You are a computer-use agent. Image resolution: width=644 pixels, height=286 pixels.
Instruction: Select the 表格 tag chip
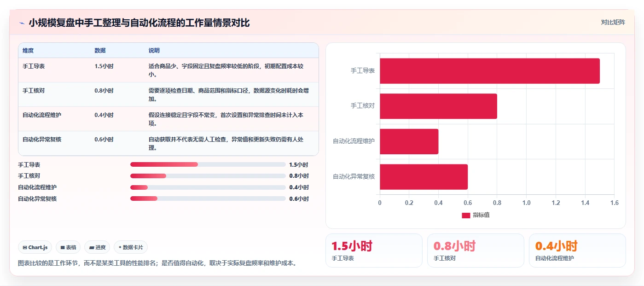pyautogui.click(x=68, y=247)
